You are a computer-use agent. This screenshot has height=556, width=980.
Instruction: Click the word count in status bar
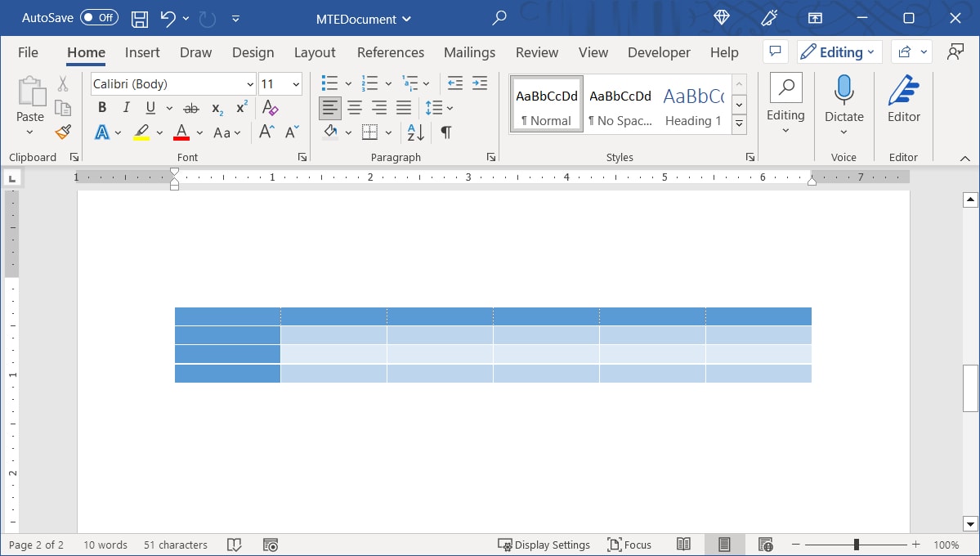[105, 545]
